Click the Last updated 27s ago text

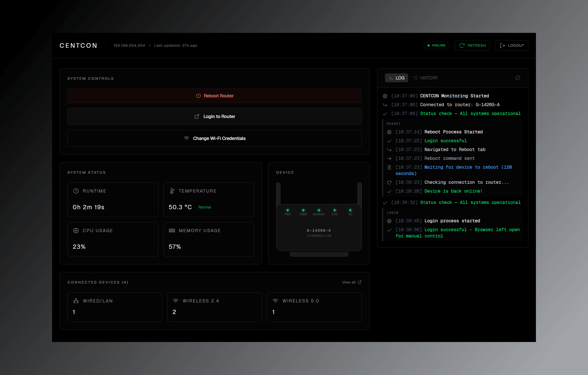coord(176,45)
